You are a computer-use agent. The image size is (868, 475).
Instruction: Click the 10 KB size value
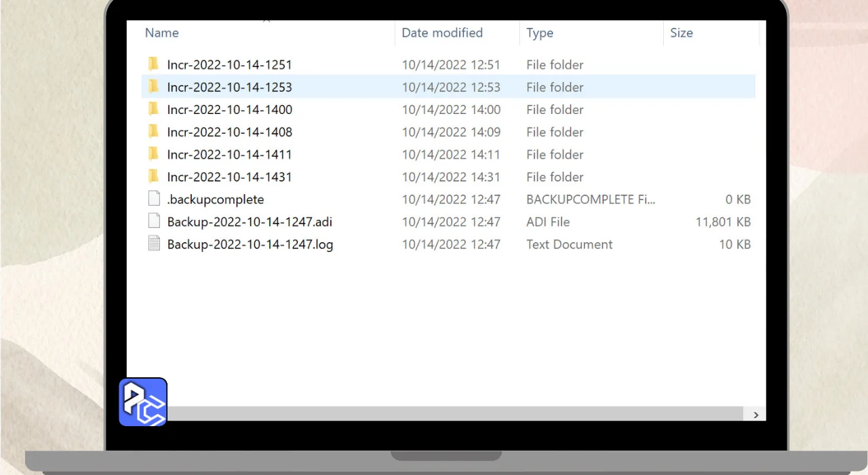tap(735, 244)
